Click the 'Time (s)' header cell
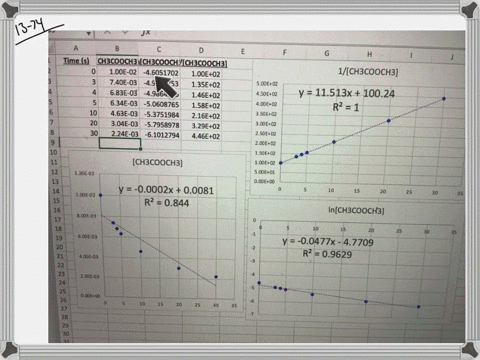Screen dimensions: 480x360 pyautogui.click(x=76, y=61)
